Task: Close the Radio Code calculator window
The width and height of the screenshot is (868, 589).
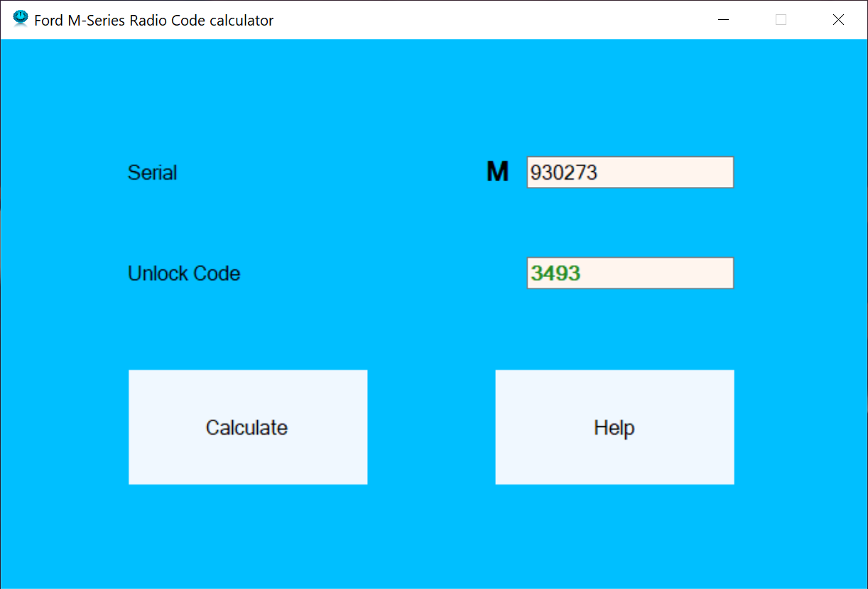Action: point(838,20)
